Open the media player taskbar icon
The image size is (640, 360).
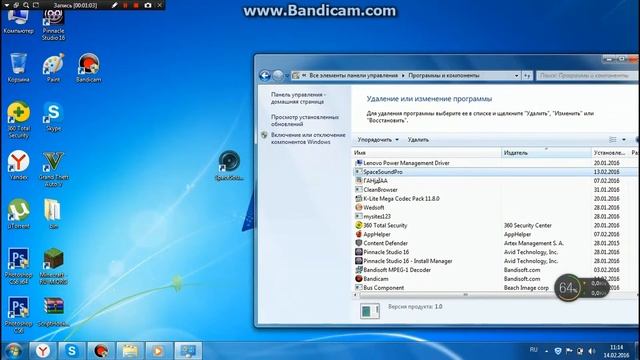pyautogui.click(x=159, y=351)
